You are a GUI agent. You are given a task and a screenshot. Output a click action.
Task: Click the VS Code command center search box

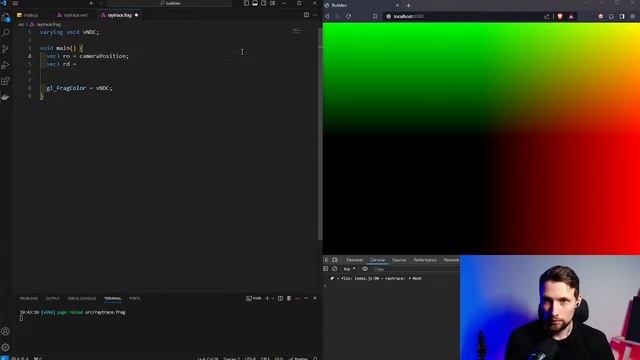(170, 3)
